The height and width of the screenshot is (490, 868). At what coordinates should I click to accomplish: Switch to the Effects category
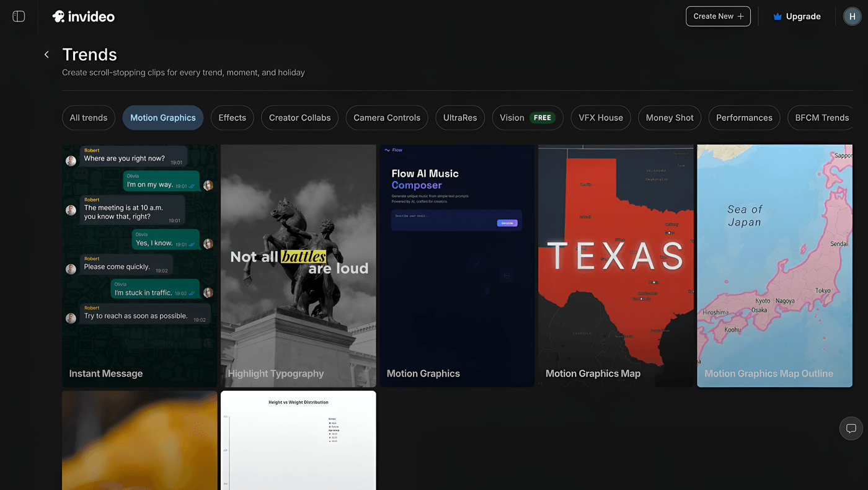tap(232, 118)
